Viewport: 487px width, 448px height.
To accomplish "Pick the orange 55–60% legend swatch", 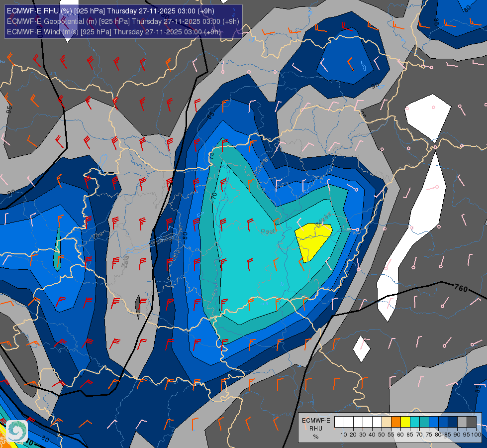I will tap(396, 422).
